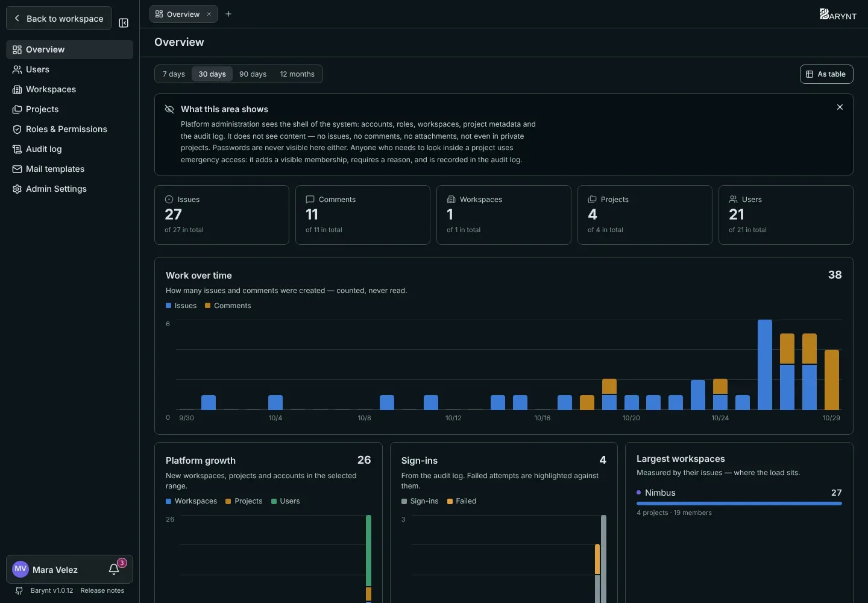868x603 pixels.
Task: Open the Audit log page
Action: point(69,149)
